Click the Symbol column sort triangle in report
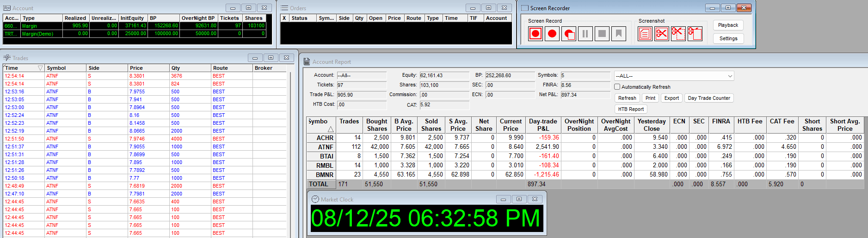Screen dimensions: 868x238 point(330,129)
